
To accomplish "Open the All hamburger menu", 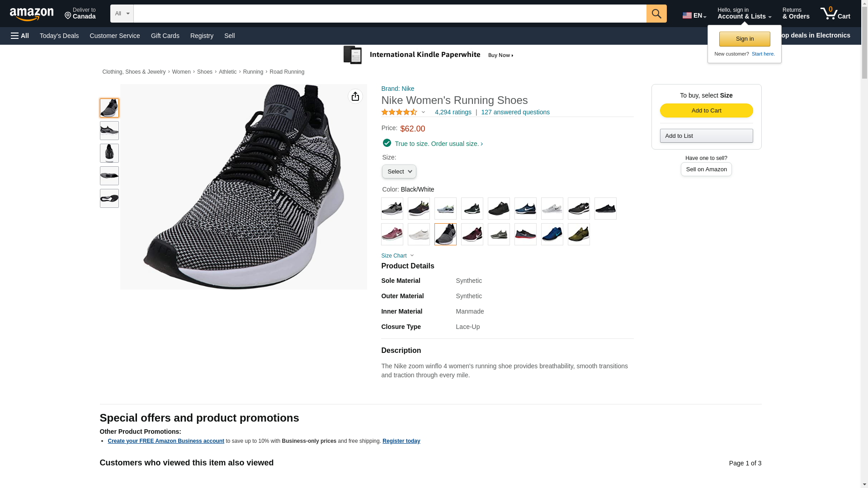I will 20,36.
